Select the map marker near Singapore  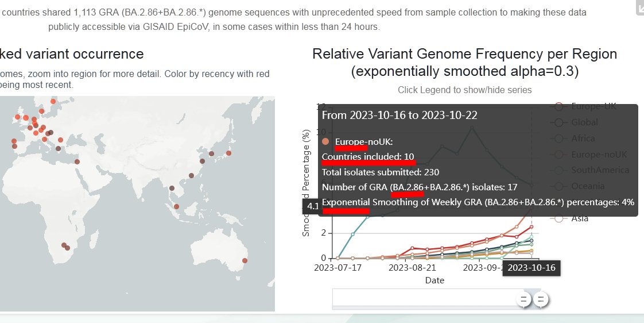tap(176, 206)
